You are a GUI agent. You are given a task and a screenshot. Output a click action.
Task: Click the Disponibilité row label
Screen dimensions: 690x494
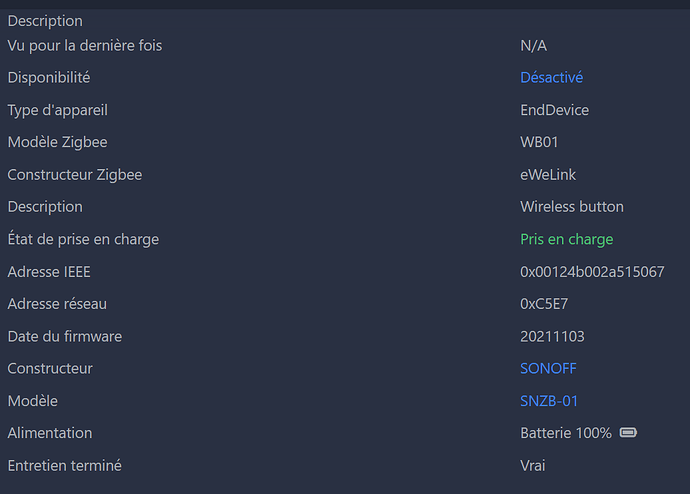coord(49,77)
